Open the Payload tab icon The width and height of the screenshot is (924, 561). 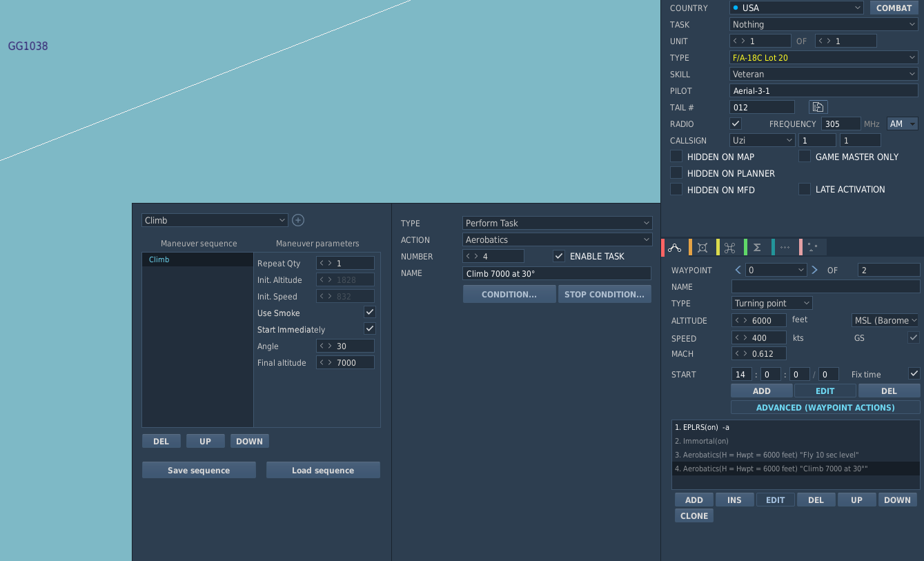(x=702, y=247)
